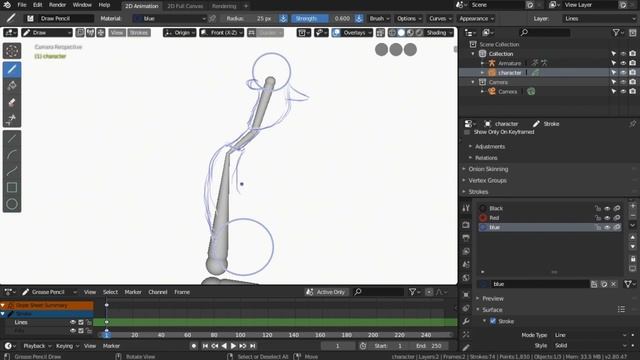The image size is (640, 360).
Task: Click the material slot move down arrow
Action: (x=633, y=246)
